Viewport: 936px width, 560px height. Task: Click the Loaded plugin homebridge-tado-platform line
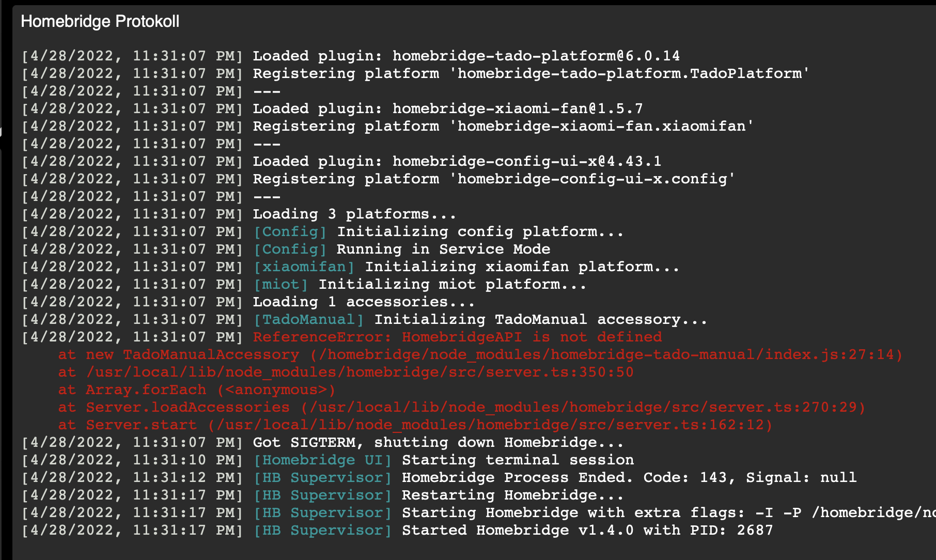(x=466, y=56)
